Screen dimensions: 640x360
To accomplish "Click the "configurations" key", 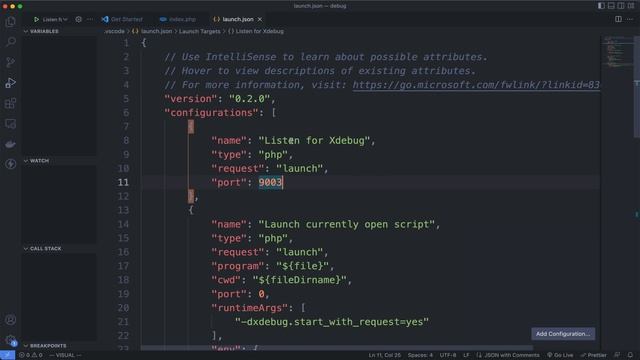I will click(211, 113).
